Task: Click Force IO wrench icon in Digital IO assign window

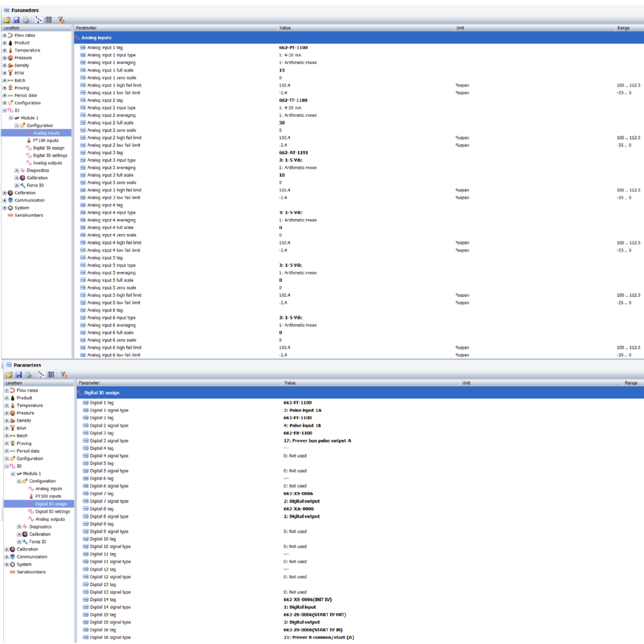Action: (25, 542)
